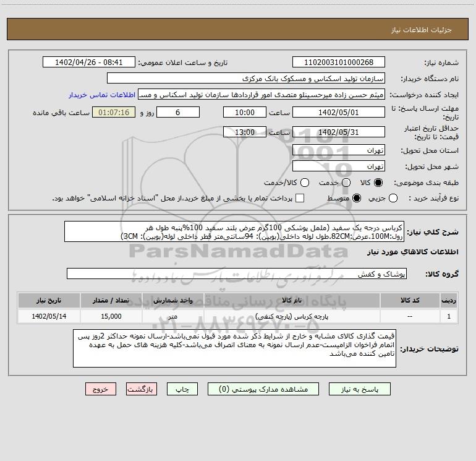Click the response deadline date 1402/05/01

point(339,112)
